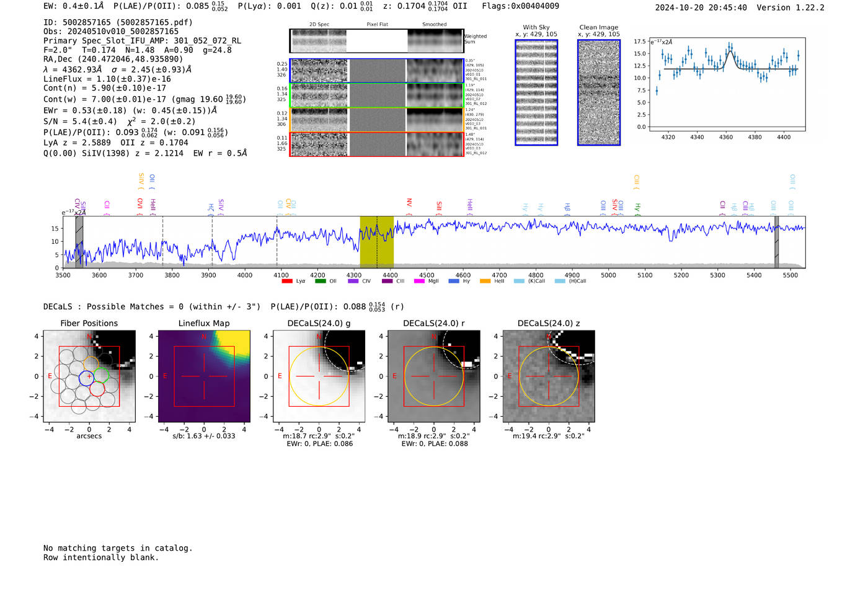Click the Q(0.00) SiIV(1398) line
868x591 pixels.
pos(145,153)
